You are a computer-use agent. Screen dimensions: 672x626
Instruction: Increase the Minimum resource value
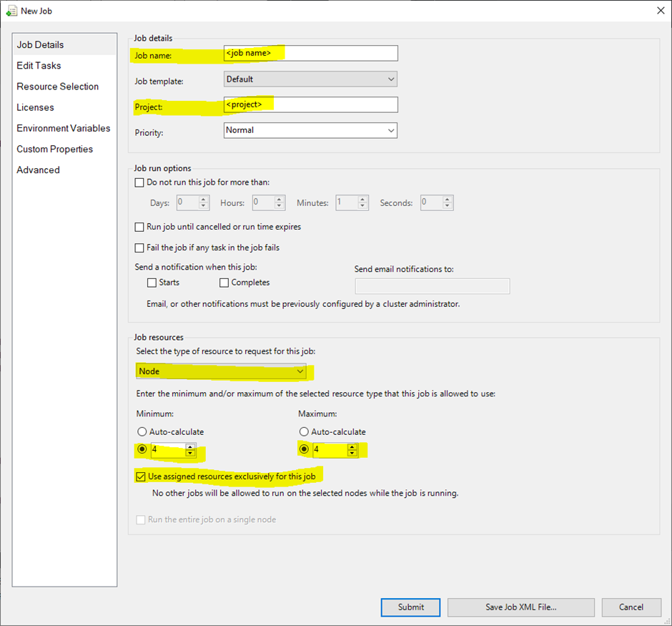pyautogui.click(x=190, y=446)
